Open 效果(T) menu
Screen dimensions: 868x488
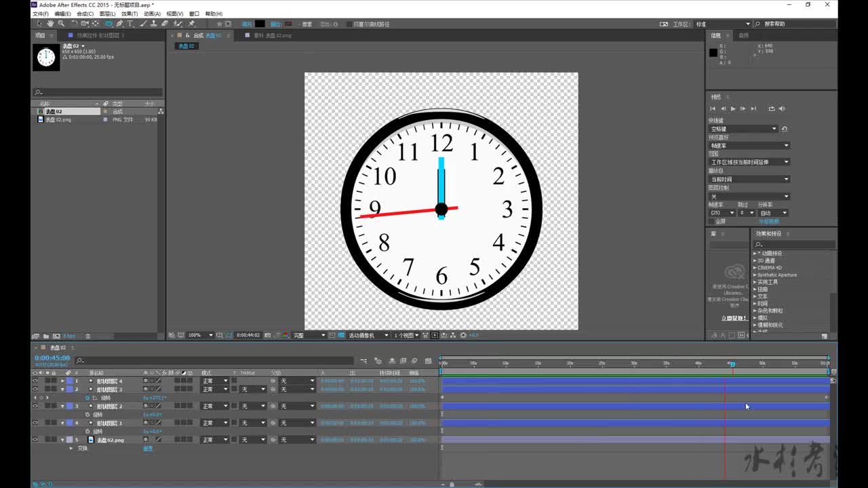[x=130, y=14]
